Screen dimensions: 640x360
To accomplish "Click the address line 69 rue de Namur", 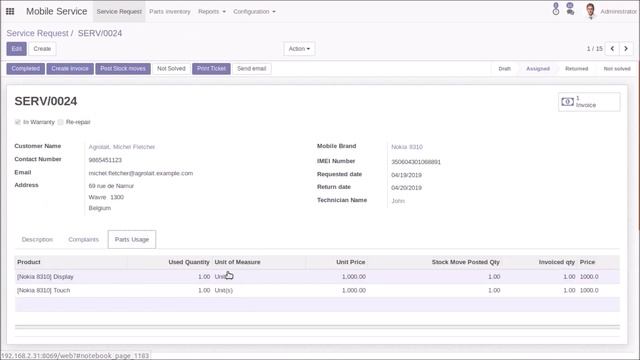I will (111, 186).
